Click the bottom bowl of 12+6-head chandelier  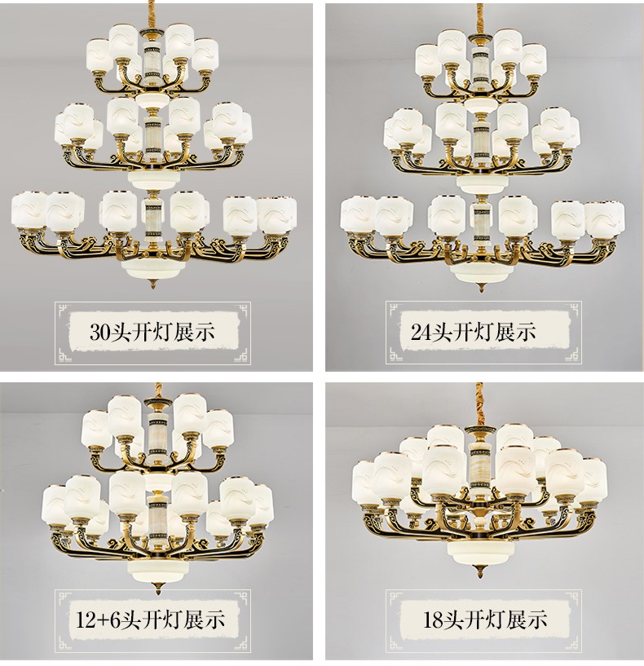(158, 571)
